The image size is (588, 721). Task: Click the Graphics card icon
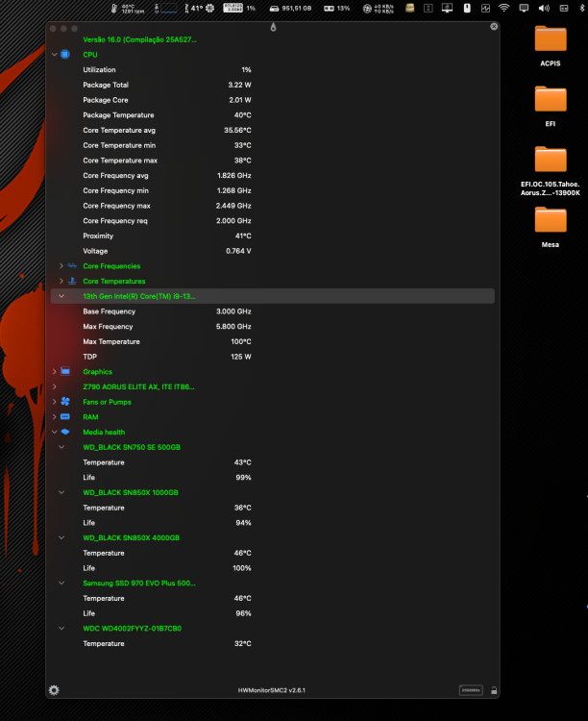click(65, 371)
